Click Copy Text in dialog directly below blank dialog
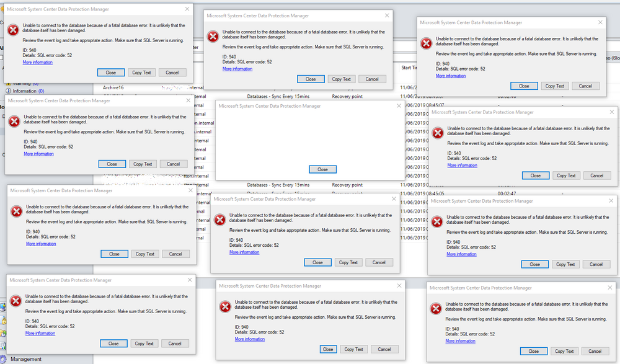This screenshot has width=620, height=364. [x=348, y=262]
